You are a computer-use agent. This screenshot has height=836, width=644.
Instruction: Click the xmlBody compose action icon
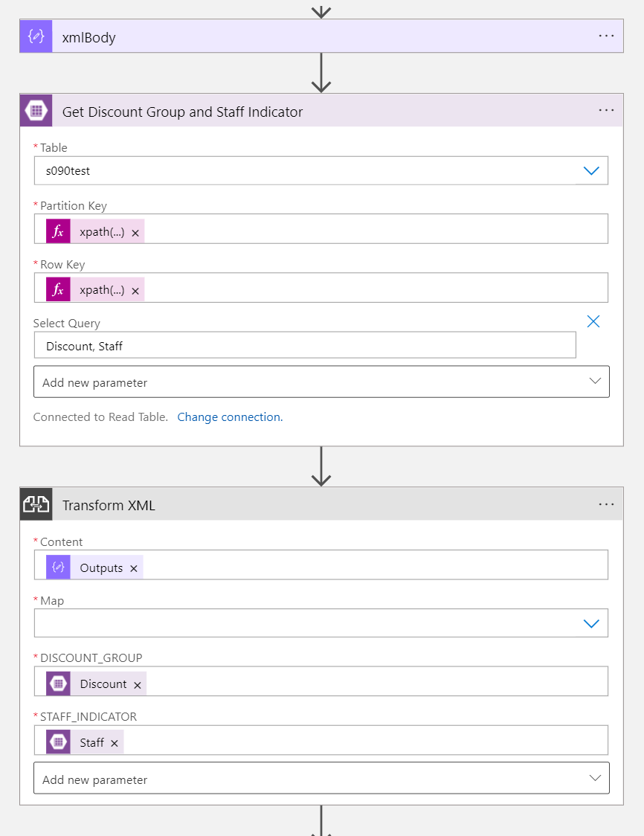tap(36, 36)
